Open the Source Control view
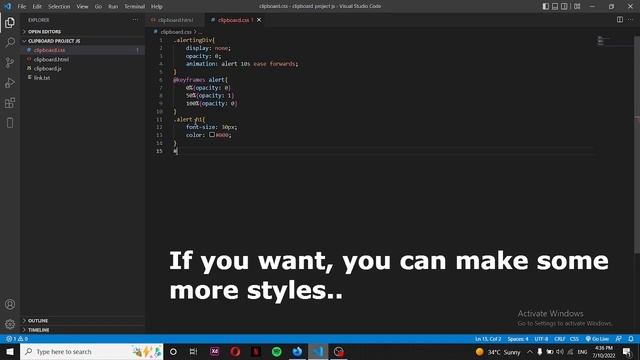The height and width of the screenshot is (360, 640). (x=10, y=62)
